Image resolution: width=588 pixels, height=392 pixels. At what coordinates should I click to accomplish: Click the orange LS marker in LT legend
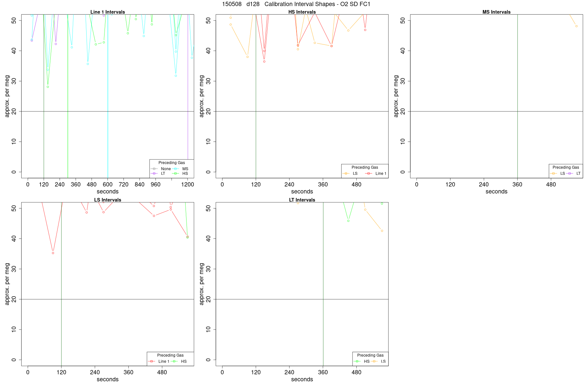pyautogui.click(x=374, y=361)
